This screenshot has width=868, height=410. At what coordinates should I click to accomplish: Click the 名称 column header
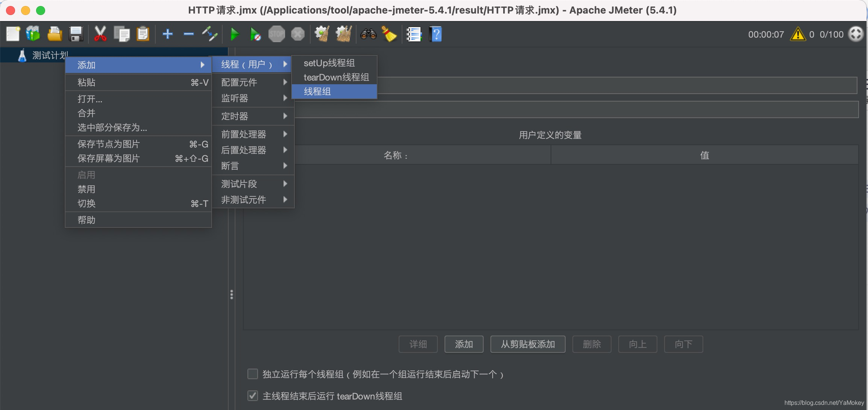397,155
